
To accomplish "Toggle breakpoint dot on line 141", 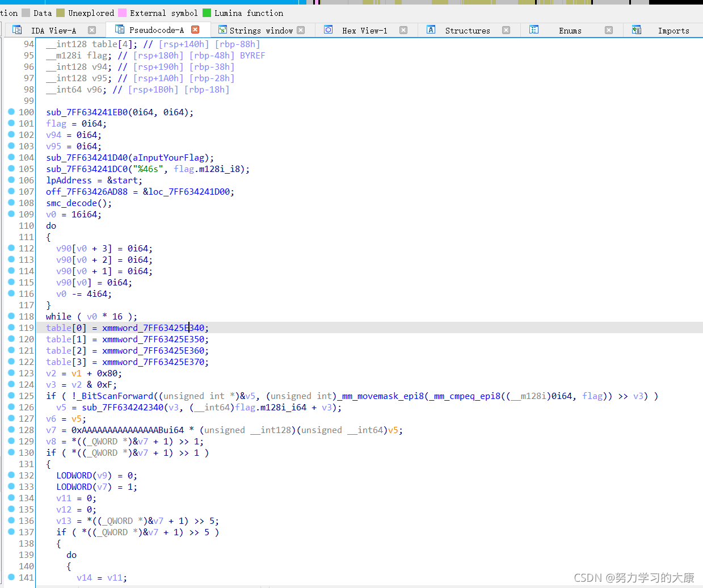I will pos(11,577).
